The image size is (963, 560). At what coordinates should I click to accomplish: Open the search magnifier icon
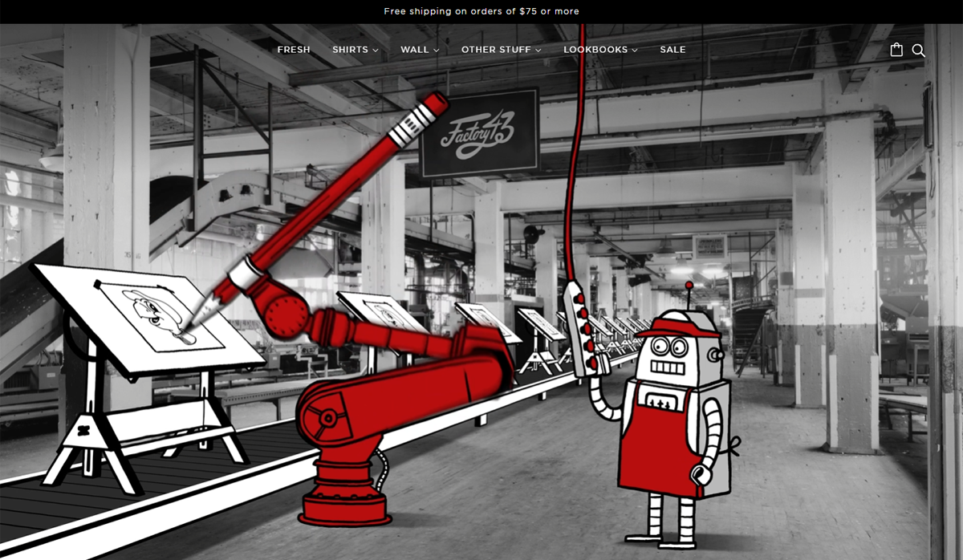(919, 51)
